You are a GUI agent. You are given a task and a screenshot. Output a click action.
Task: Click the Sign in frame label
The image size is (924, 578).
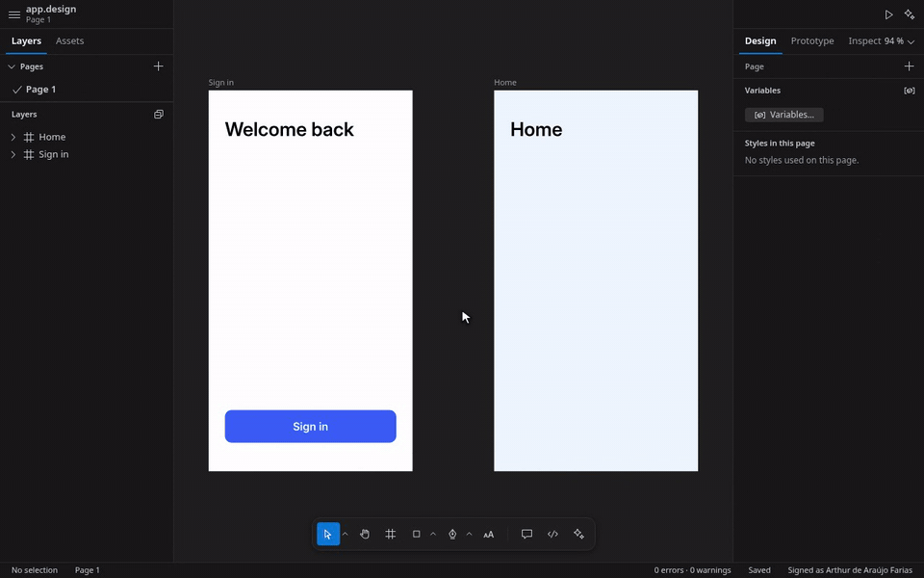coord(221,83)
